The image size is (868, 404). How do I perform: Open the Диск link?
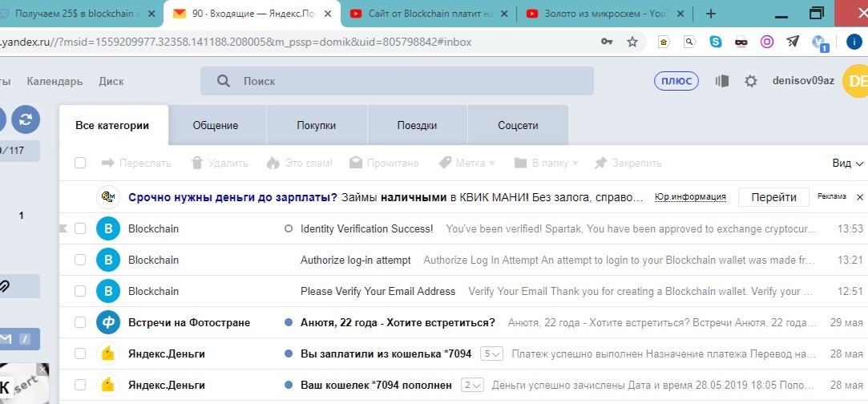click(111, 81)
